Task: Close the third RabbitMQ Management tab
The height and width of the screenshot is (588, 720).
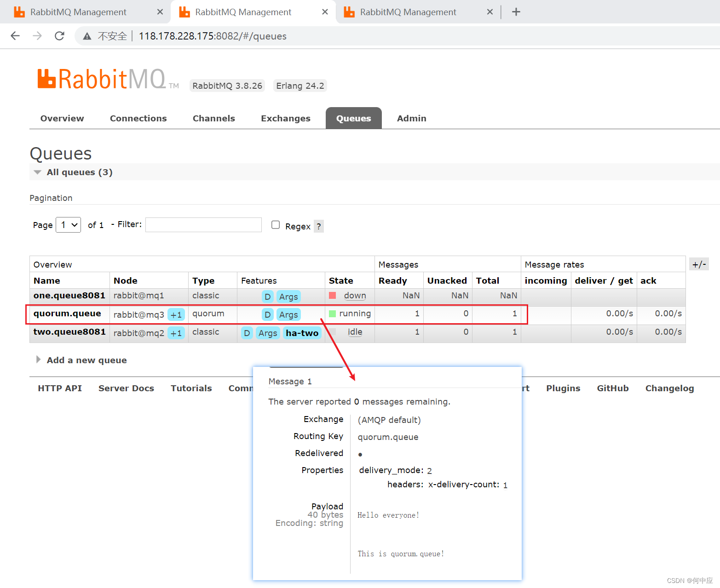Action: click(490, 12)
